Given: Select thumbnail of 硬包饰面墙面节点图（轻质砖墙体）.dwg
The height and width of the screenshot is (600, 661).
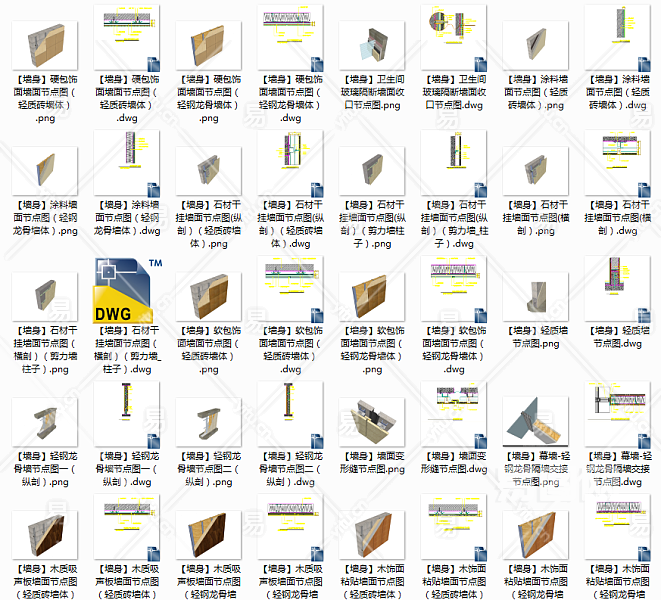Looking at the screenshot, I should pyautogui.click(x=127, y=38).
